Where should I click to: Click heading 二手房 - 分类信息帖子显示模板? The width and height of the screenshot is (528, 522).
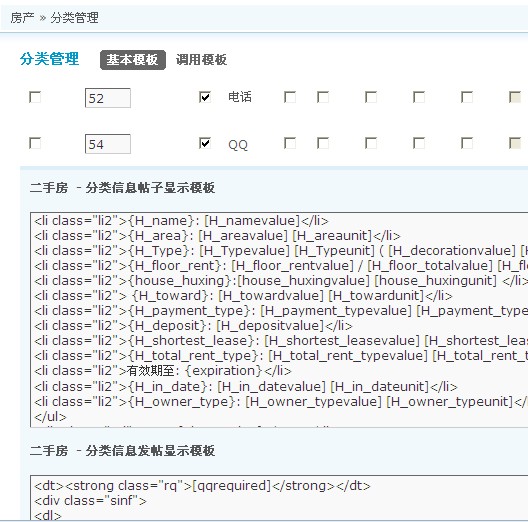click(122, 188)
